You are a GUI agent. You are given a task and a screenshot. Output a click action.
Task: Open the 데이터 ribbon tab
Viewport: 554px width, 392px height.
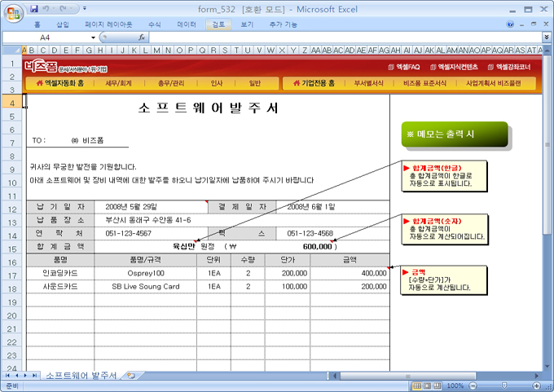pos(187,25)
